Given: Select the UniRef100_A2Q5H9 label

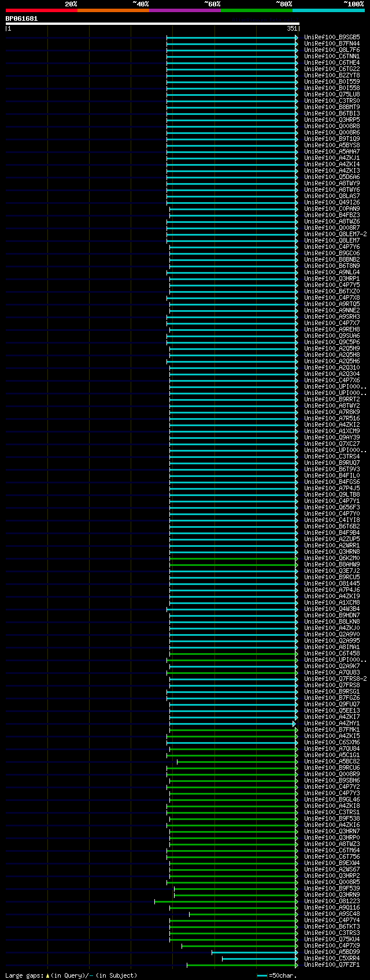Looking at the screenshot, I should point(332,349).
